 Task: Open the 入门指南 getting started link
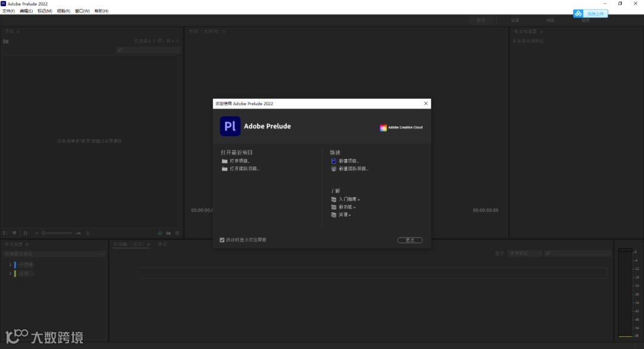tap(349, 199)
